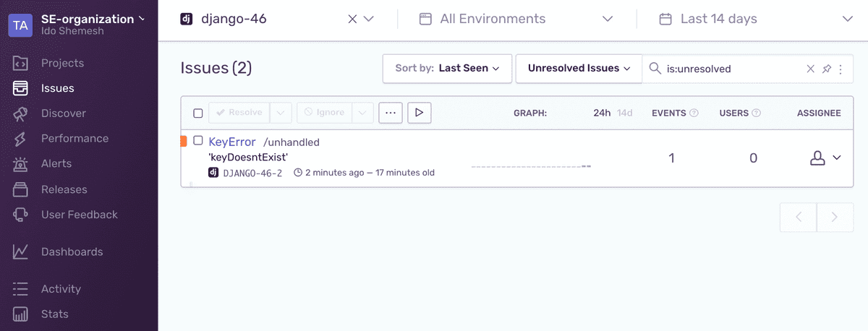The image size is (868, 331).
Task: Pin the current search query
Action: [x=827, y=69]
